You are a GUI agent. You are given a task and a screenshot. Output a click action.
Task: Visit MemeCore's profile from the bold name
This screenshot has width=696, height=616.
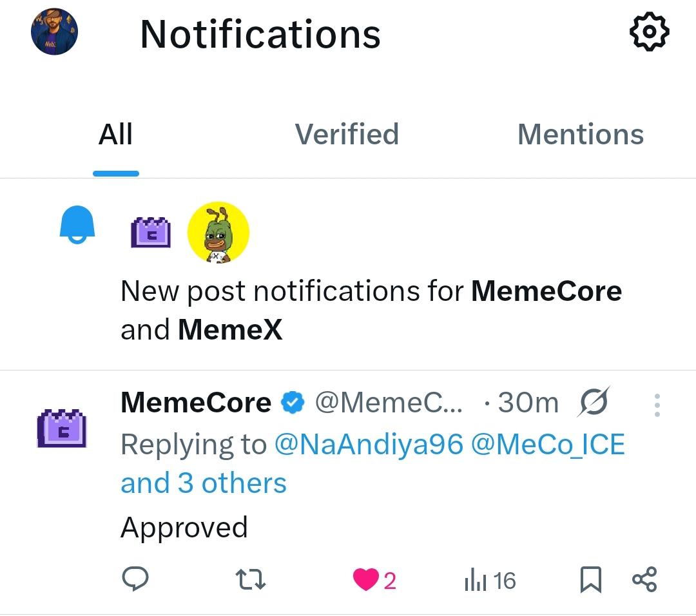195,402
